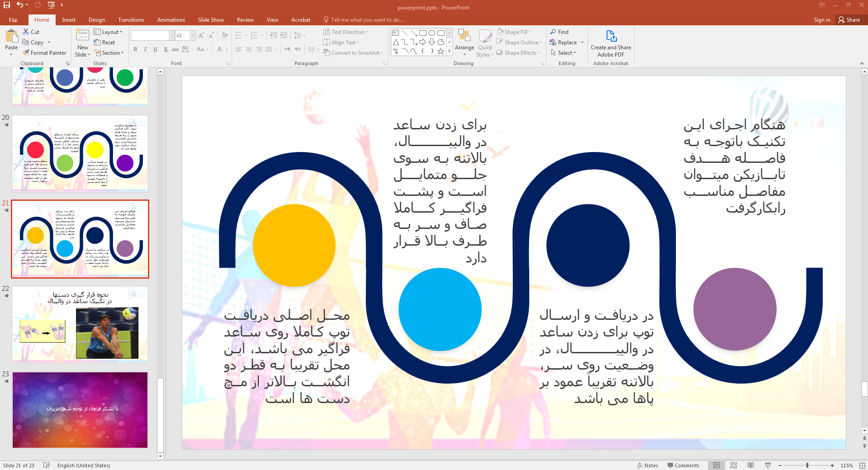Image resolution: width=868 pixels, height=470 pixels.
Task: Click the Increase Font Size icon
Action: [x=201, y=35]
